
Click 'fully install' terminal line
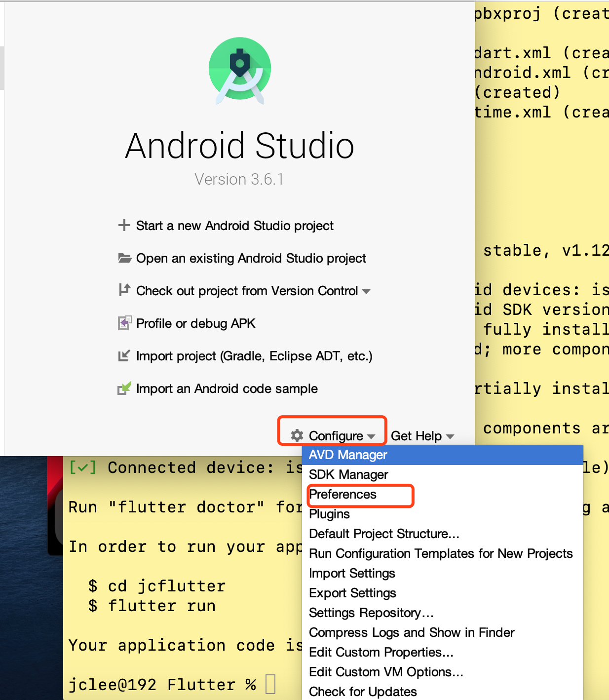point(546,329)
